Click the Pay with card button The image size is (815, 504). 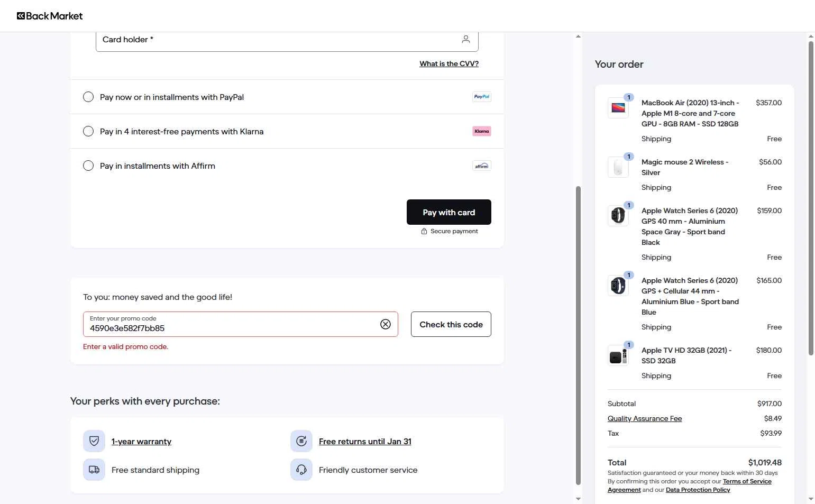[x=449, y=212]
